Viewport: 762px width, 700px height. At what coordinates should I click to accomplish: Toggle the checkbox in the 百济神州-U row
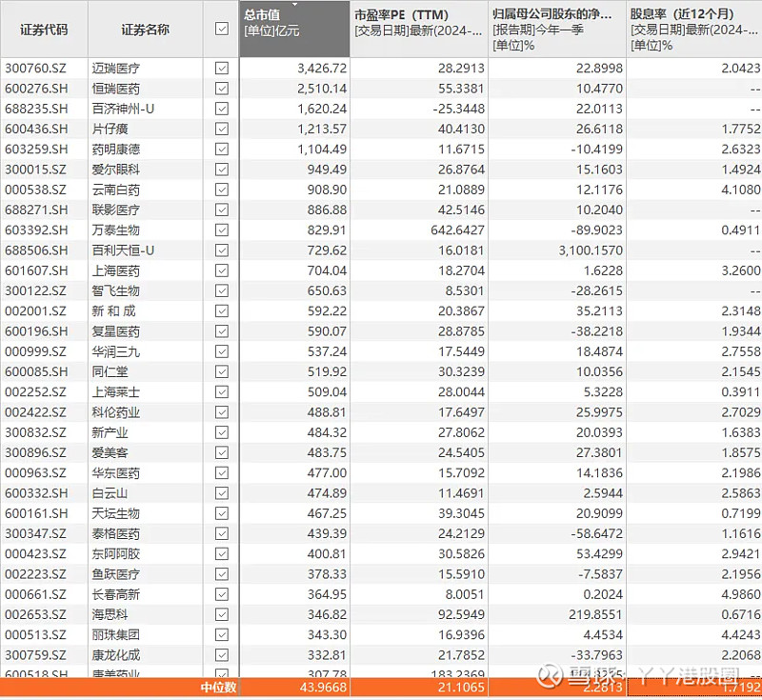click(x=222, y=109)
